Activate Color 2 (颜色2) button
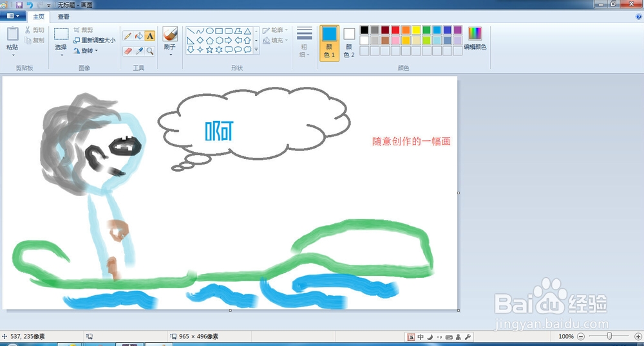Viewport: 644px width, 346px height. pyautogui.click(x=349, y=43)
